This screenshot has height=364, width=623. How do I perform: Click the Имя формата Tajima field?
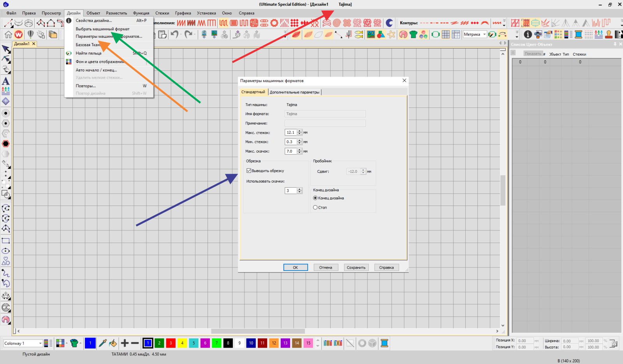pyautogui.click(x=325, y=114)
